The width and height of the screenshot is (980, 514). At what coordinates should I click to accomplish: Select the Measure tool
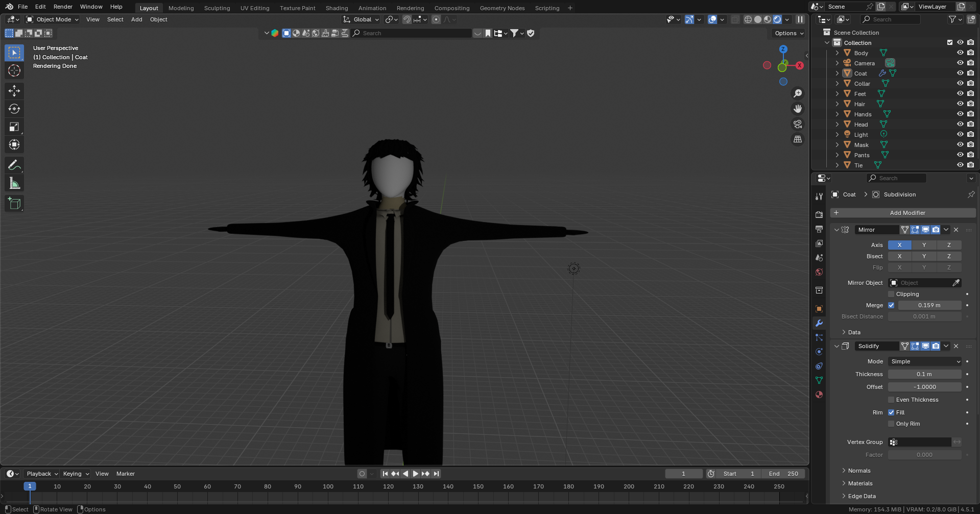coord(14,183)
